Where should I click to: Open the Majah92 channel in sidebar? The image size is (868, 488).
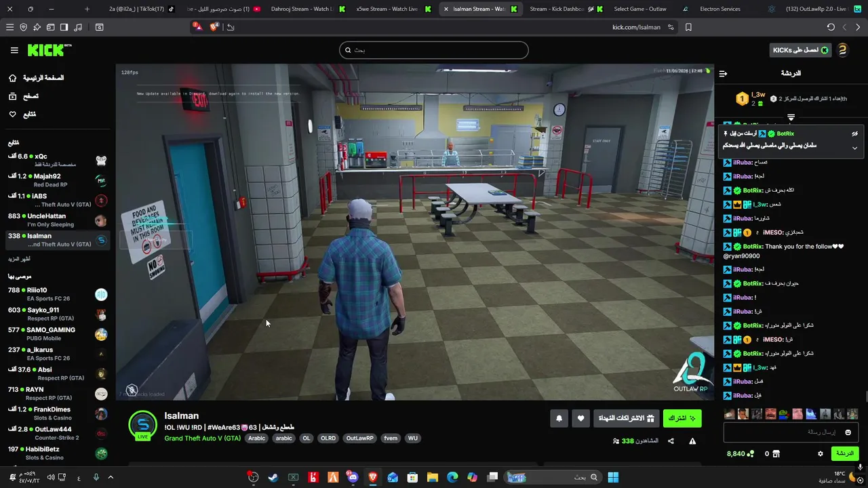click(57, 180)
